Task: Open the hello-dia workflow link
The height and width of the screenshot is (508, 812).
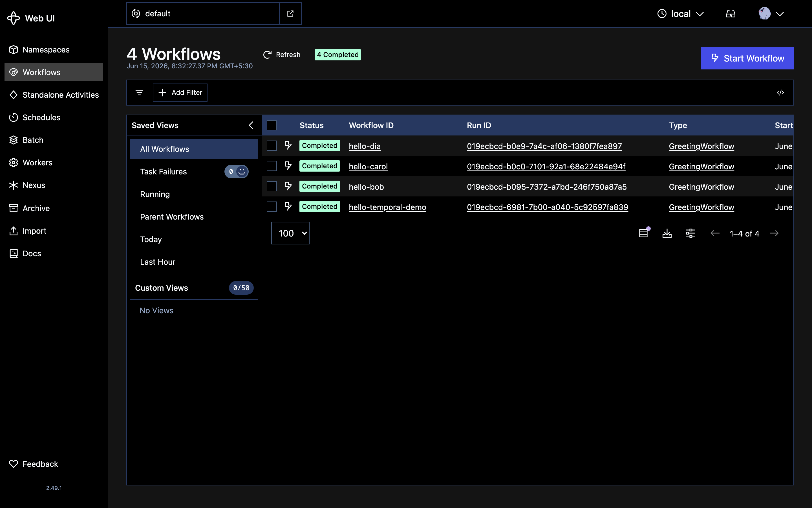Action: (x=365, y=146)
